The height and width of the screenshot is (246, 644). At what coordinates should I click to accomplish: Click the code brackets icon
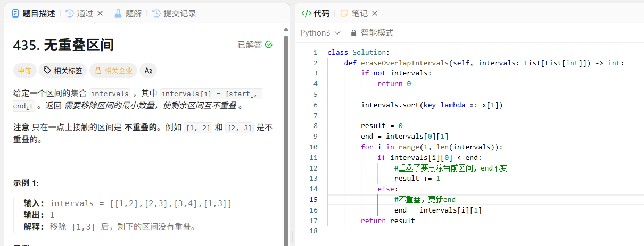(x=306, y=13)
